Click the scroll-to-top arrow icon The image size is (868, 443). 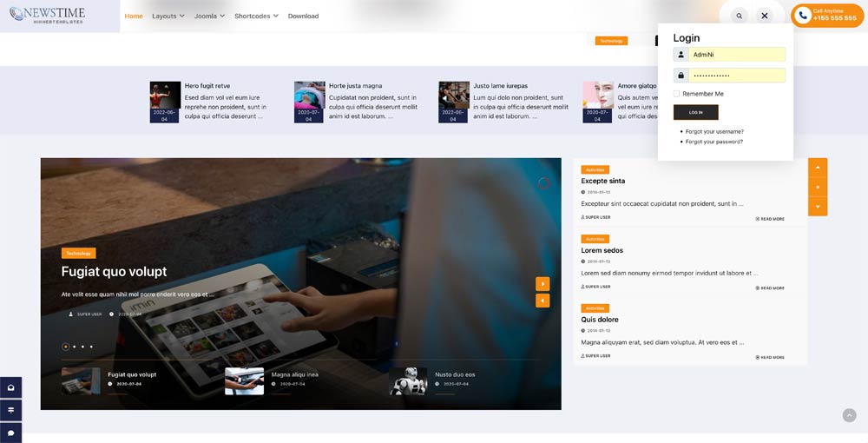(849, 415)
